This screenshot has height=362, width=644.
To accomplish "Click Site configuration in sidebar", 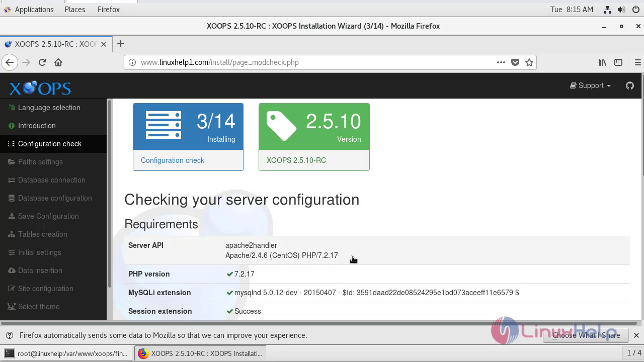I will click(53, 289).
